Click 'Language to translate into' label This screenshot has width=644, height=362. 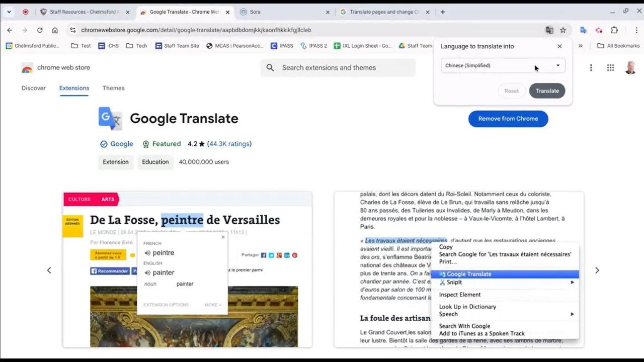pyautogui.click(x=477, y=46)
